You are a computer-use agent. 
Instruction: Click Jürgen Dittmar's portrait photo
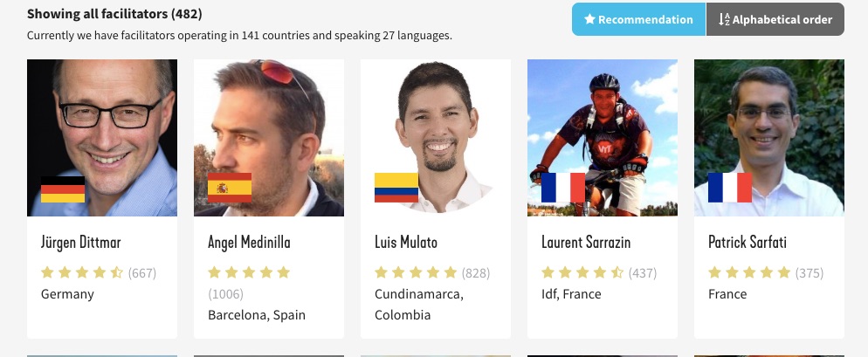click(102, 138)
